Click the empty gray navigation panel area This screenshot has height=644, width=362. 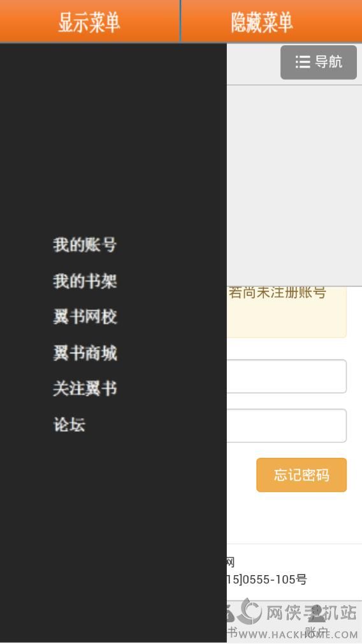pyautogui.click(x=294, y=185)
